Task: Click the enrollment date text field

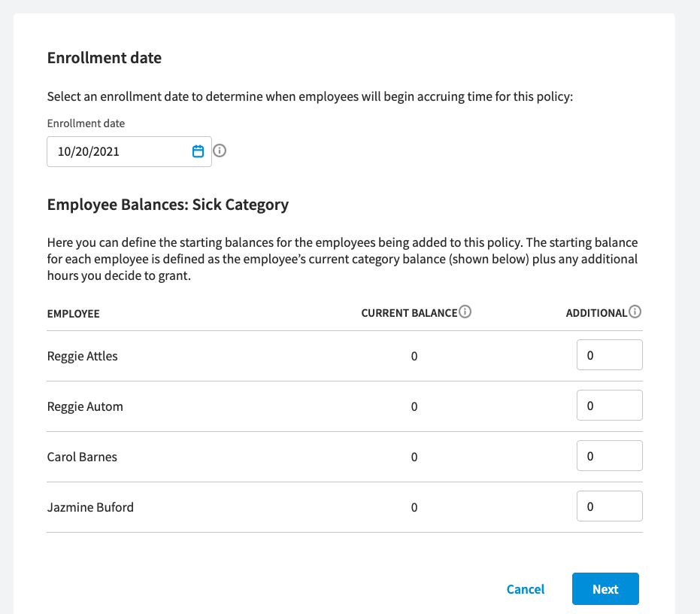Action: click(129, 151)
